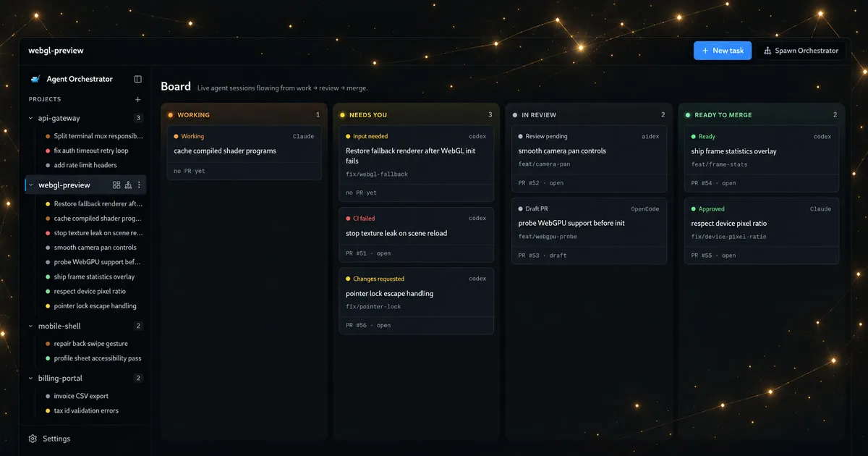Open webgl-preview three-dot more menu
The height and width of the screenshot is (456, 868).
(x=140, y=185)
